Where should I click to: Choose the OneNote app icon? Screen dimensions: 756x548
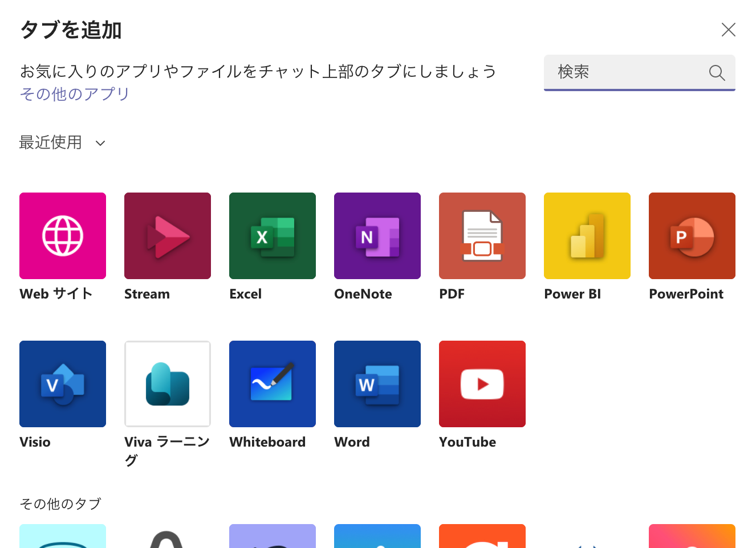377,236
